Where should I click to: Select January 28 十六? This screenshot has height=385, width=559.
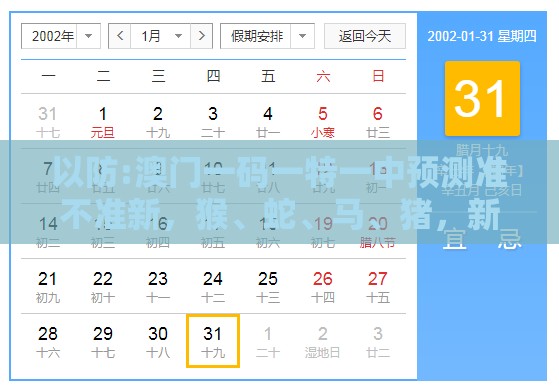coord(48,342)
